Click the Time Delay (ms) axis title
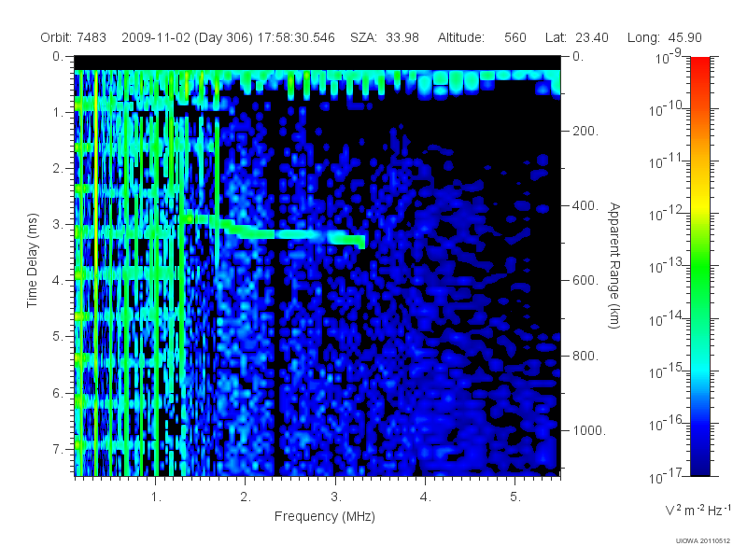The image size is (747, 560). [32, 260]
